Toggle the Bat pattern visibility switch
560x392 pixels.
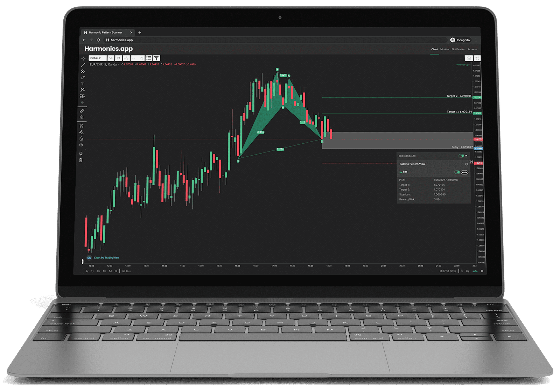coord(457,172)
